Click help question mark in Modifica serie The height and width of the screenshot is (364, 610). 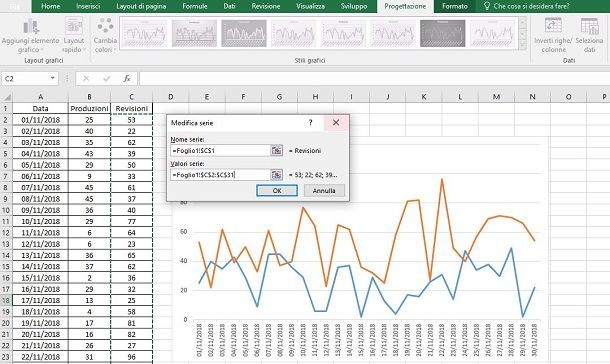[x=310, y=122]
